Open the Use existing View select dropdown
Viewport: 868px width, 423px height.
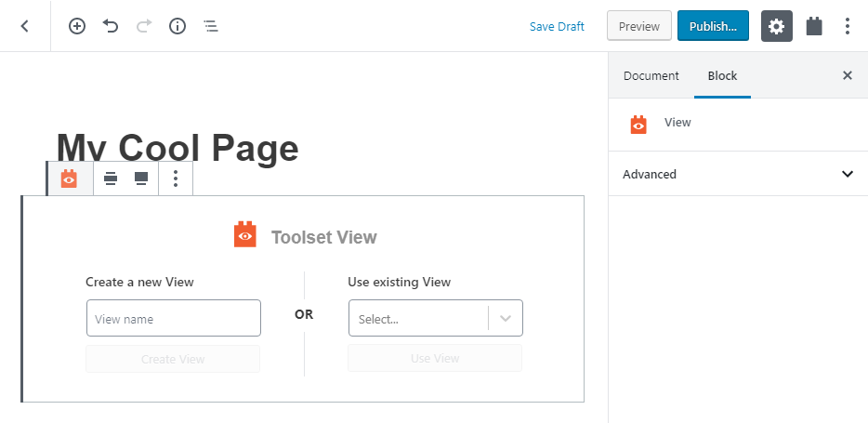pos(436,318)
